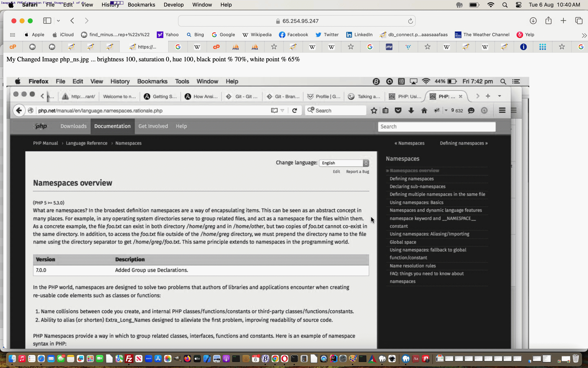Click the date and time in the menu bar
This screenshot has width=588, height=368.
(x=555, y=5)
